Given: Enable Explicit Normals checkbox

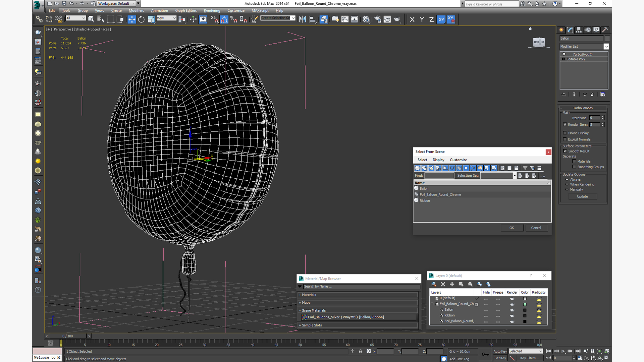Looking at the screenshot, I should 565,139.
